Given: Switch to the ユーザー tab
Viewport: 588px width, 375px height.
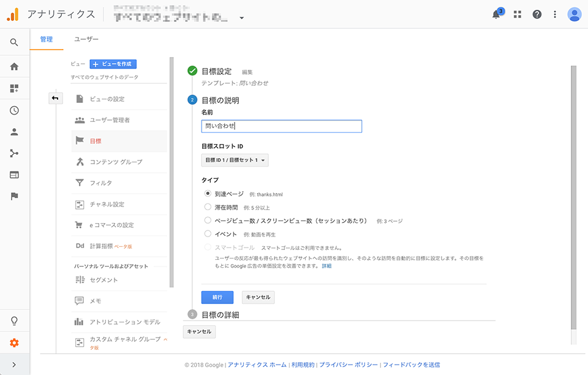Looking at the screenshot, I should click(86, 39).
